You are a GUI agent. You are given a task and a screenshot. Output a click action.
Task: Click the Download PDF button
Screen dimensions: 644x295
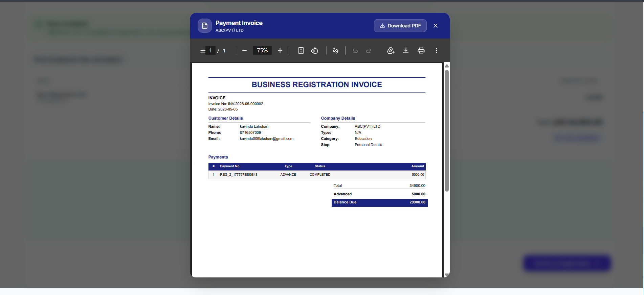tap(400, 26)
